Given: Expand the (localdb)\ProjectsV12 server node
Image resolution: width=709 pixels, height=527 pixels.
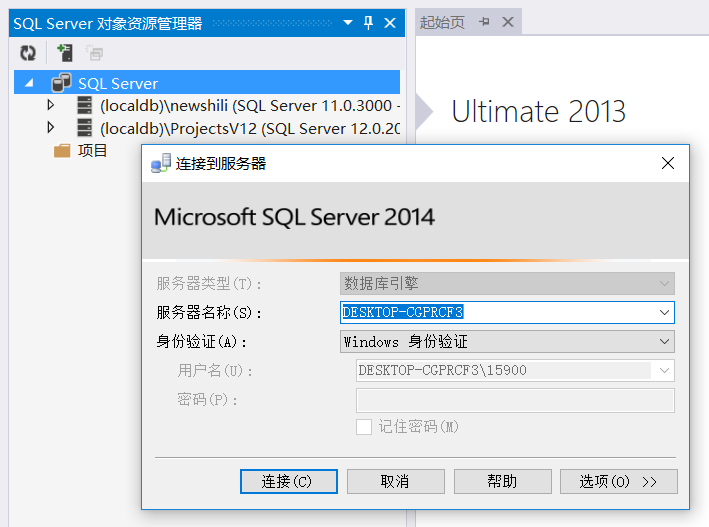Looking at the screenshot, I should coord(51,127).
